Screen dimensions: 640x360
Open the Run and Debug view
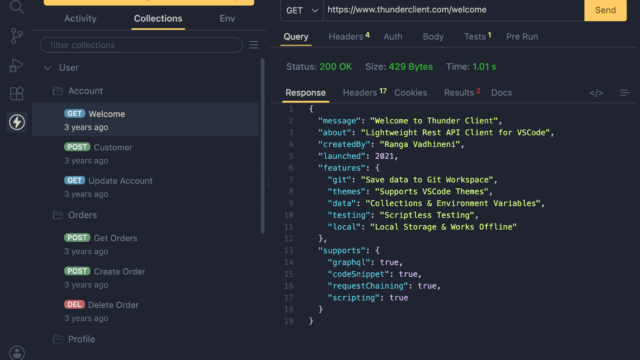click(16, 65)
